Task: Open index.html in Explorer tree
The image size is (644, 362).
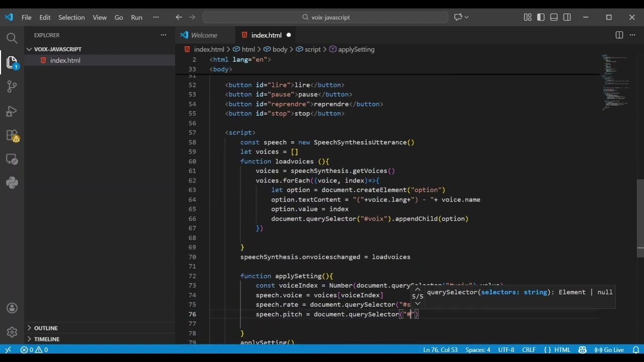Action: click(x=100, y=60)
